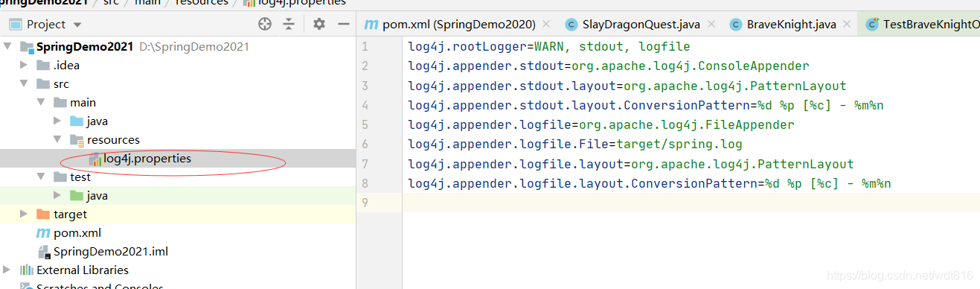The image size is (980, 289).
Task: Click 'org.apache.log4j.FileAppender' value
Action: [686, 124]
